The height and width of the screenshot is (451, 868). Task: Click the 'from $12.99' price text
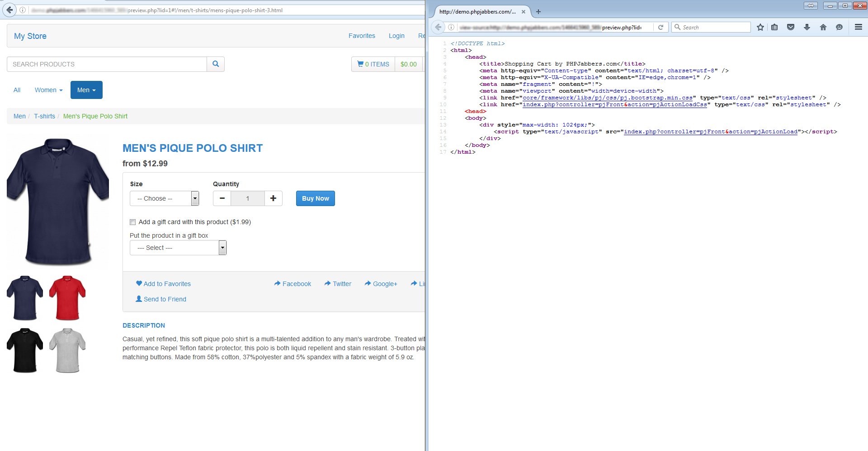(145, 164)
